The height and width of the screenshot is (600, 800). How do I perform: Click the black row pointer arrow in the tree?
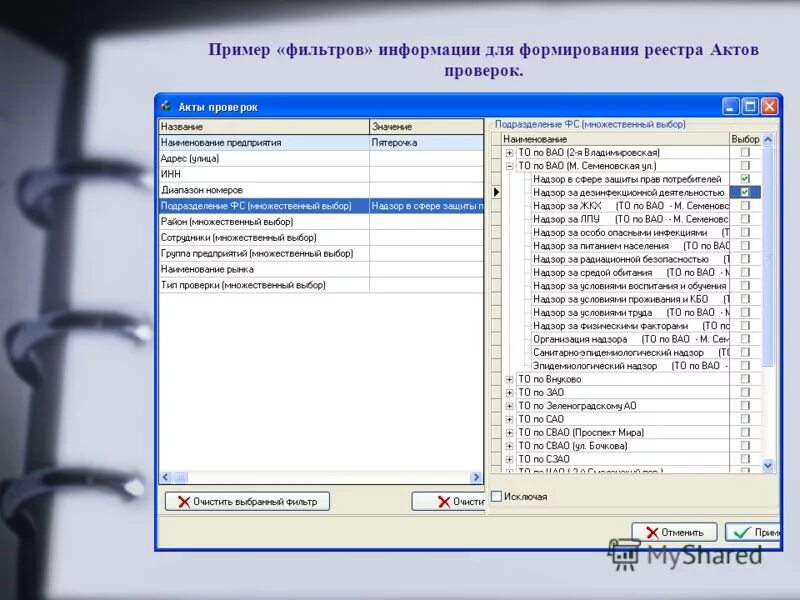click(495, 192)
